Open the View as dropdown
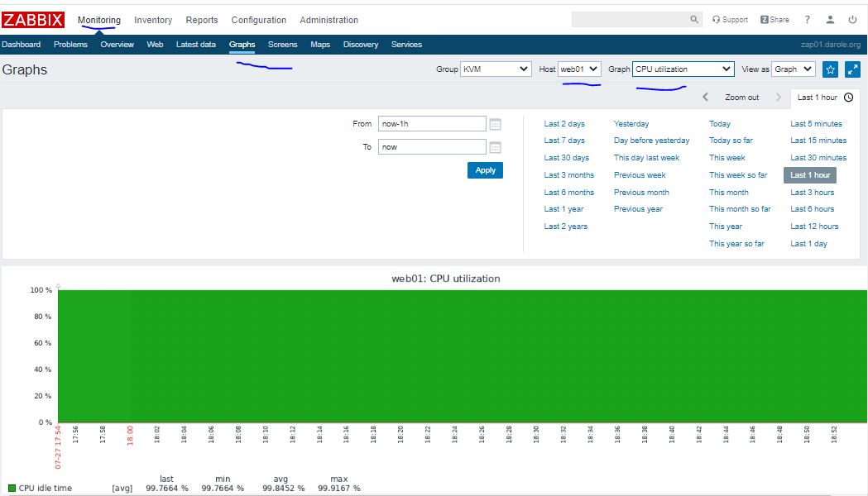The height and width of the screenshot is (496, 868). point(794,69)
